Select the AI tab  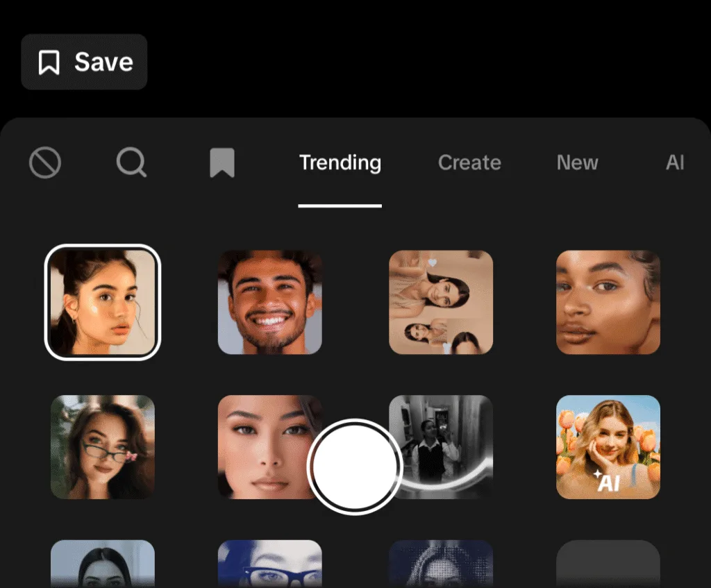(x=674, y=163)
